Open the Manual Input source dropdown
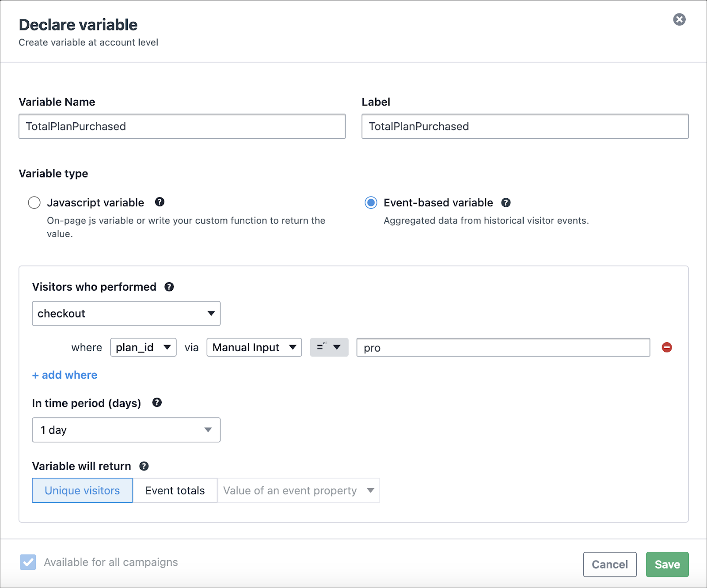Viewport: 707px width, 588px height. [254, 347]
